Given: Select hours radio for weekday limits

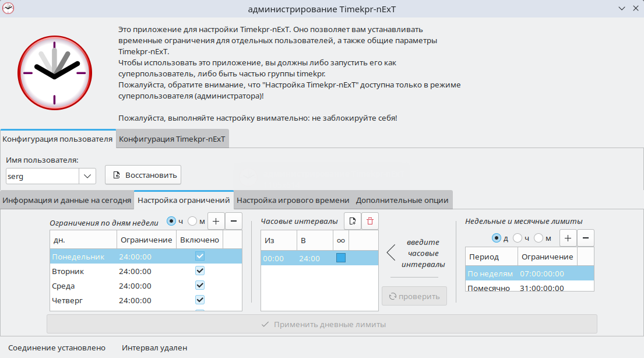Looking at the screenshot, I should (171, 221).
